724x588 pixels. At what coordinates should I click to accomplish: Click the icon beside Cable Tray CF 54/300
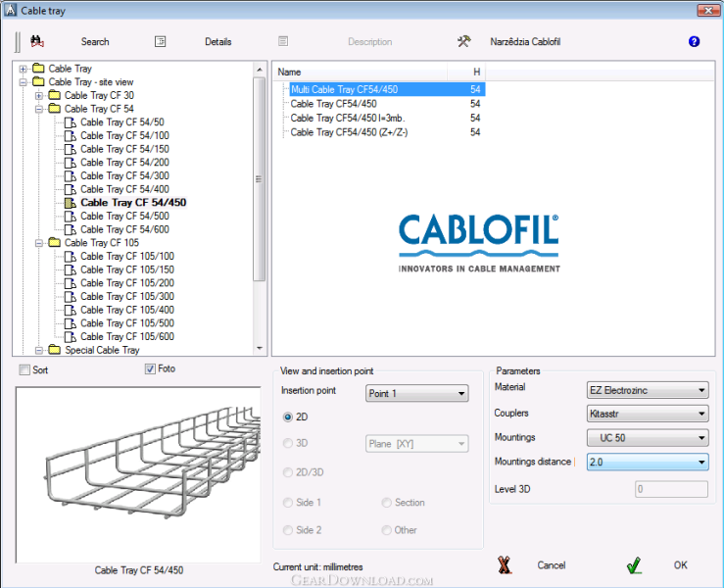(x=71, y=176)
